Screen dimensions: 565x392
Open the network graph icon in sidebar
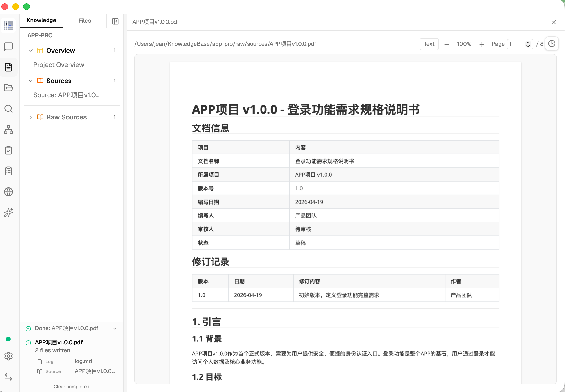[9, 129]
